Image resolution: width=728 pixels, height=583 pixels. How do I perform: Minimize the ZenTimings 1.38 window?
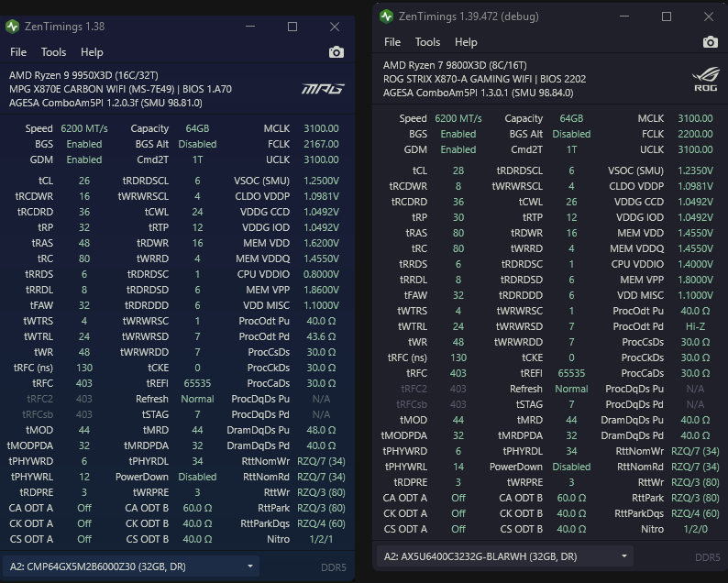click(x=250, y=27)
